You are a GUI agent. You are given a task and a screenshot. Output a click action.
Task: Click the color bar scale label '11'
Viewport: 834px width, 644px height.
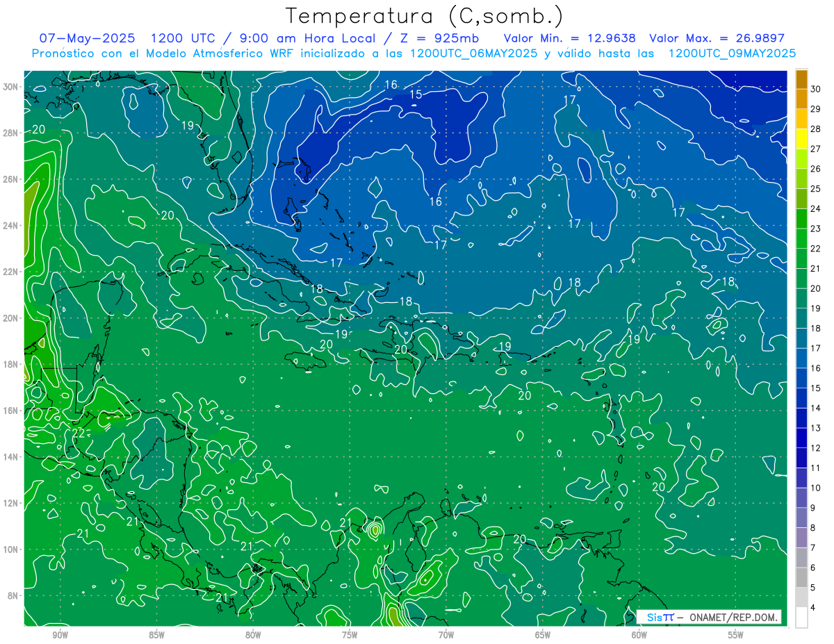(x=815, y=468)
